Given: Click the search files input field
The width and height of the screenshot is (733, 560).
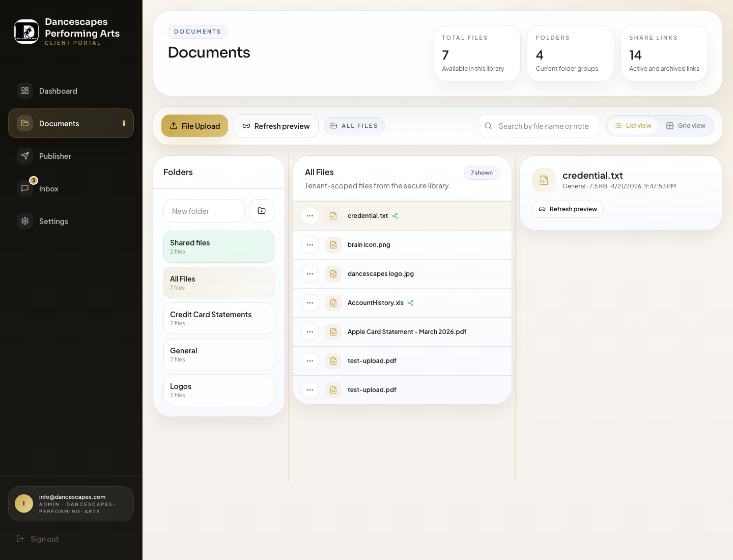Looking at the screenshot, I should pyautogui.click(x=540, y=126).
